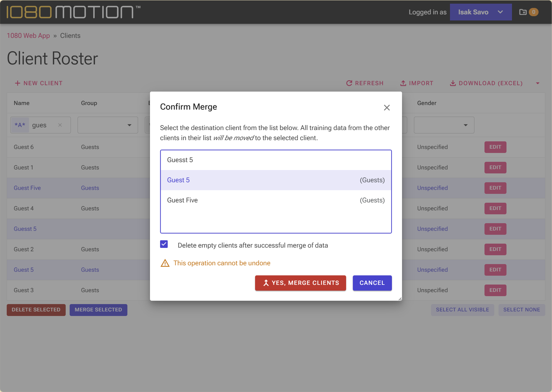Close the Confirm Merge dialog with X
This screenshot has width=552, height=392.
pos(387,107)
